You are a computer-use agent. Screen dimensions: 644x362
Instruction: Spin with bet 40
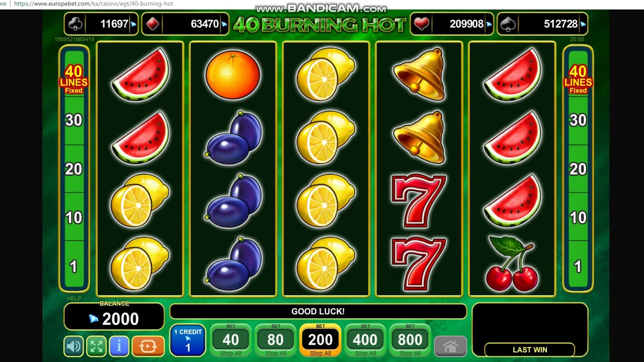click(x=230, y=340)
